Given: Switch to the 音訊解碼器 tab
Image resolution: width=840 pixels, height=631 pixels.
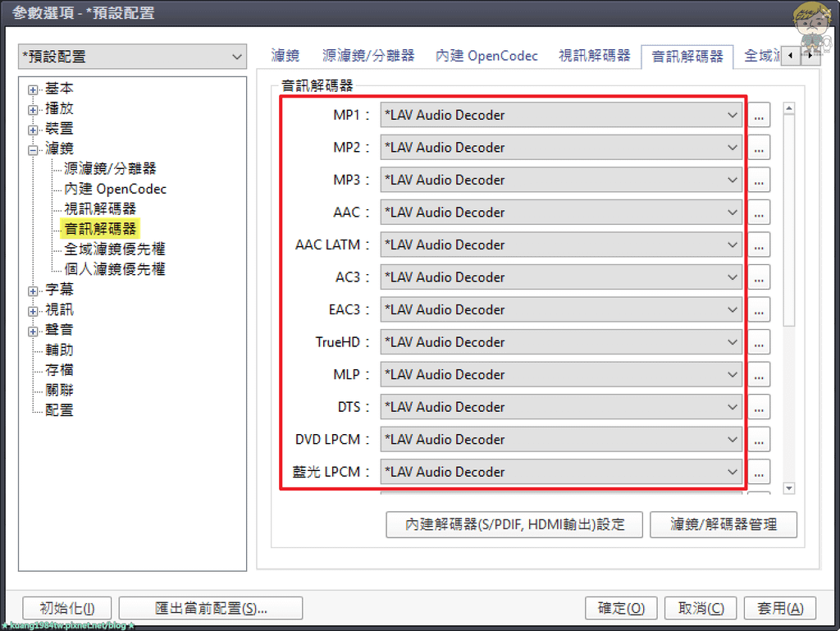Looking at the screenshot, I should [x=687, y=57].
